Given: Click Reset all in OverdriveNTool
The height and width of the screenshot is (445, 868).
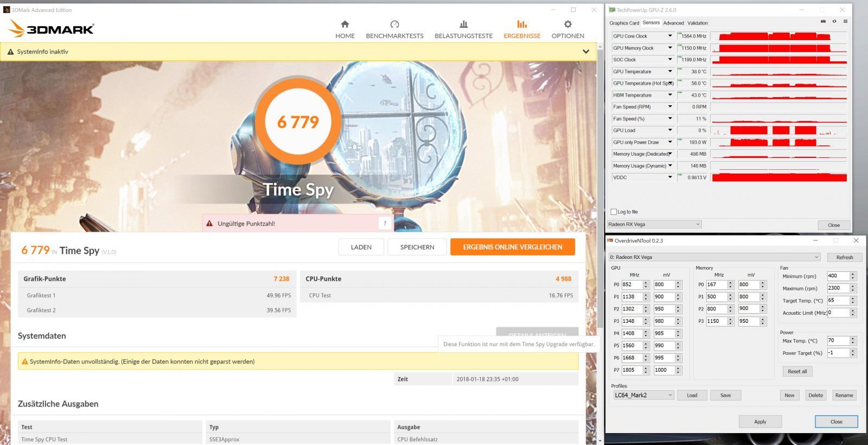Looking at the screenshot, I should pyautogui.click(x=797, y=371).
